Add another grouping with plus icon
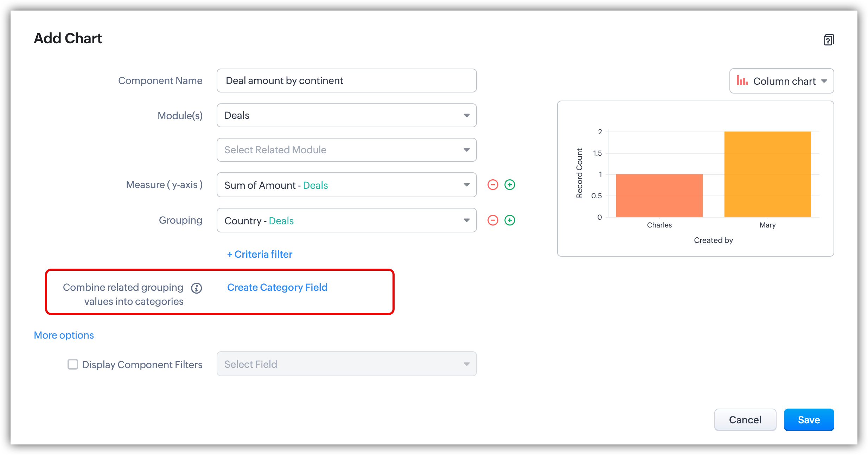This screenshot has height=455, width=868. 510,220
